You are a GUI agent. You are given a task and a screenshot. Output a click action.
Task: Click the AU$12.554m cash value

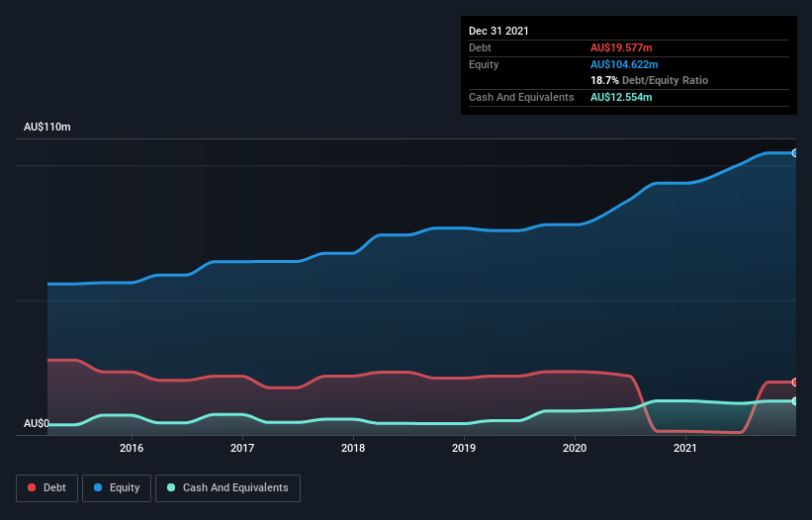click(621, 97)
